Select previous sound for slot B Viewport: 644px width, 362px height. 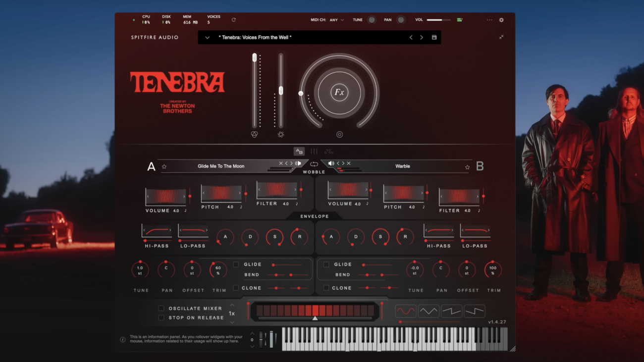click(x=338, y=163)
